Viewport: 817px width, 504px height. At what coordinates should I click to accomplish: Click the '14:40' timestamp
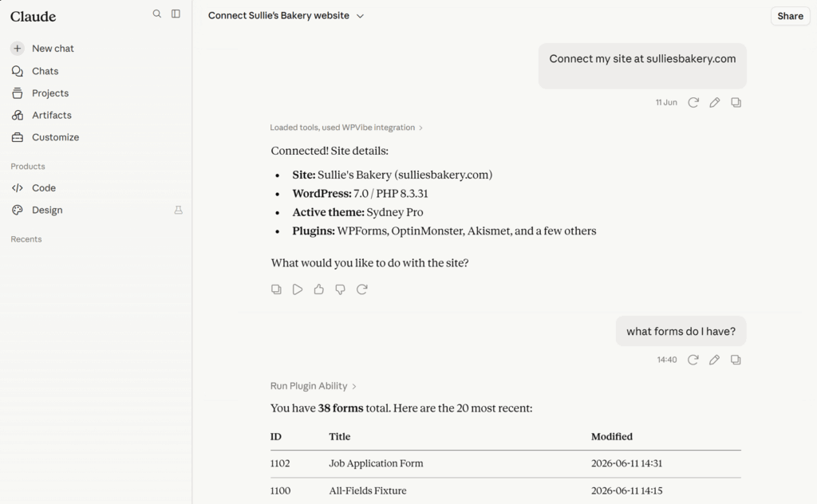666,360
